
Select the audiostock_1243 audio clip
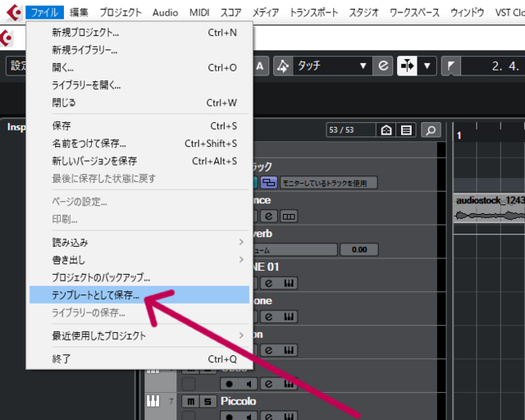pyautogui.click(x=489, y=208)
